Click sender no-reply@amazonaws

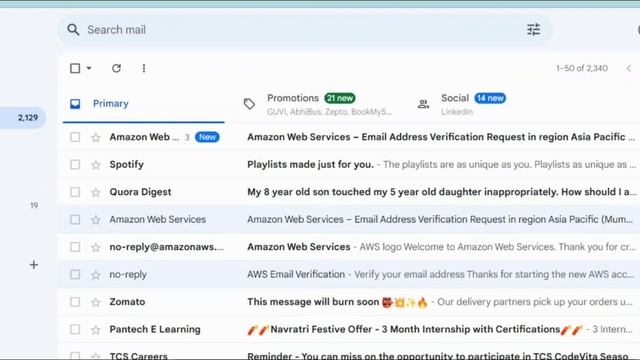[167, 247]
